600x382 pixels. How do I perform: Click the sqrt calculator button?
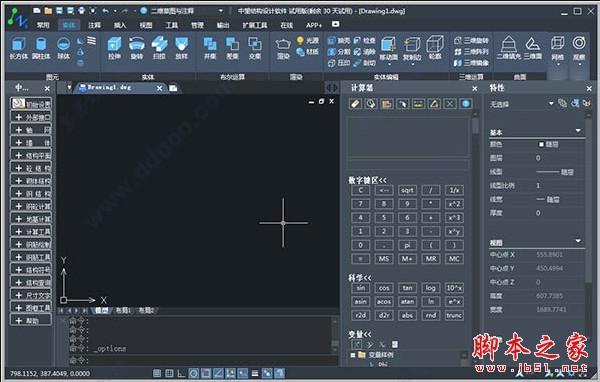click(x=407, y=190)
